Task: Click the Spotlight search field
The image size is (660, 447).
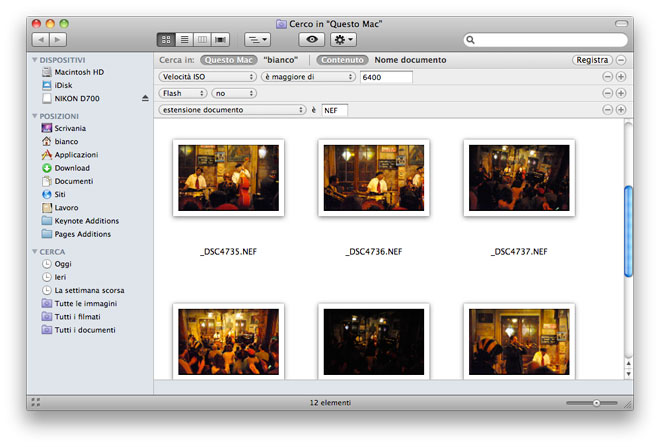Action: (546, 40)
